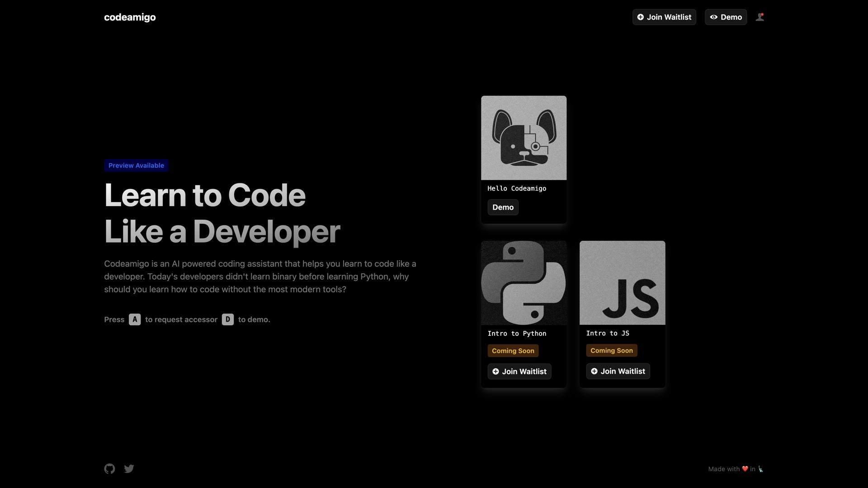Click the Demo button on Hello Codeamigo card

pyautogui.click(x=503, y=207)
